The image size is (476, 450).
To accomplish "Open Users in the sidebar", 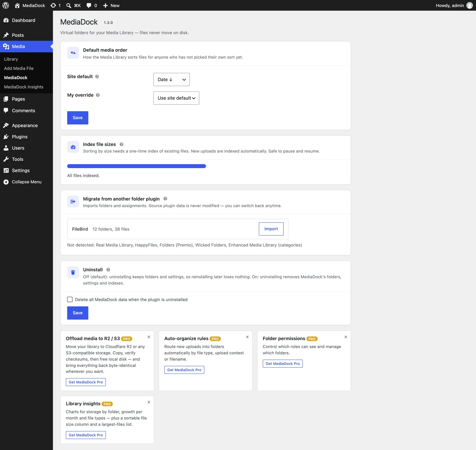I will pos(26,148).
